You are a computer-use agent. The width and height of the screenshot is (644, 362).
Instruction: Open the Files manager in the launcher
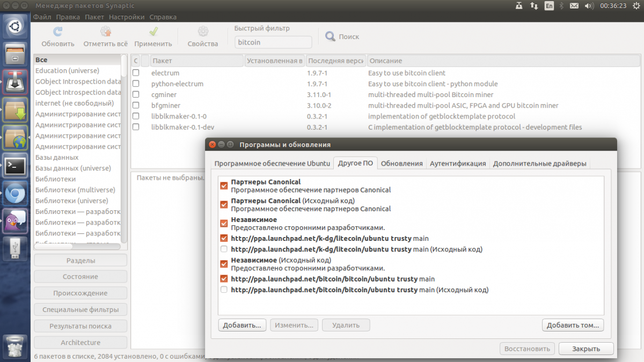(x=15, y=54)
